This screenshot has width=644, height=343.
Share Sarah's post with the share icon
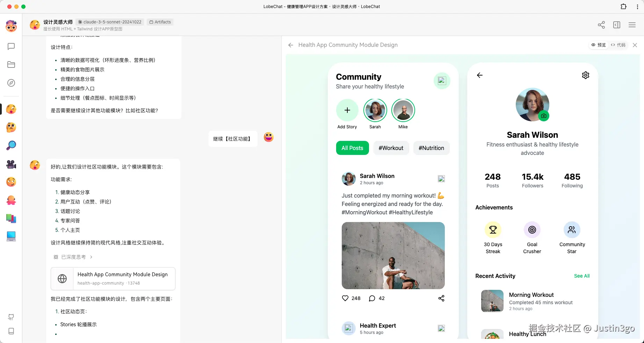441,298
